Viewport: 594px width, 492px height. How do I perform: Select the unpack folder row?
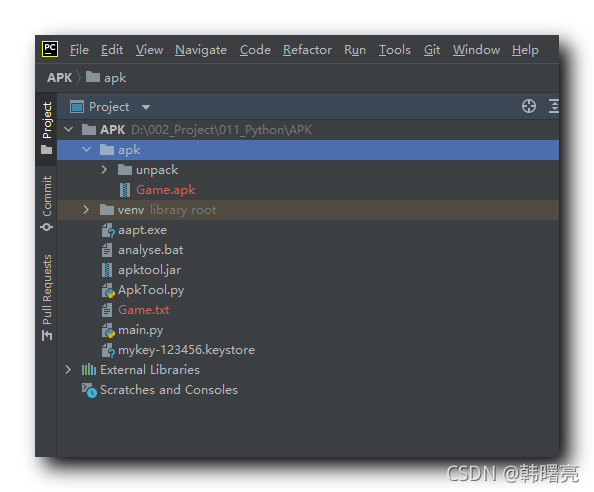pos(308,170)
